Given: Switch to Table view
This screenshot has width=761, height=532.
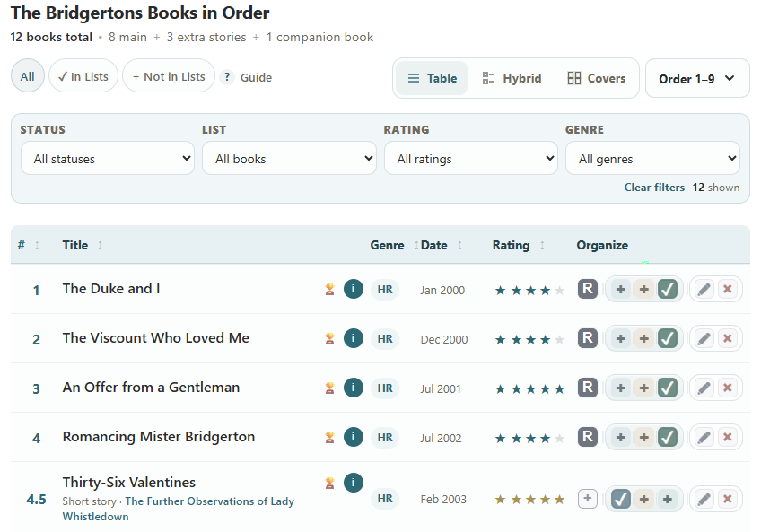Looking at the screenshot, I should [432, 78].
